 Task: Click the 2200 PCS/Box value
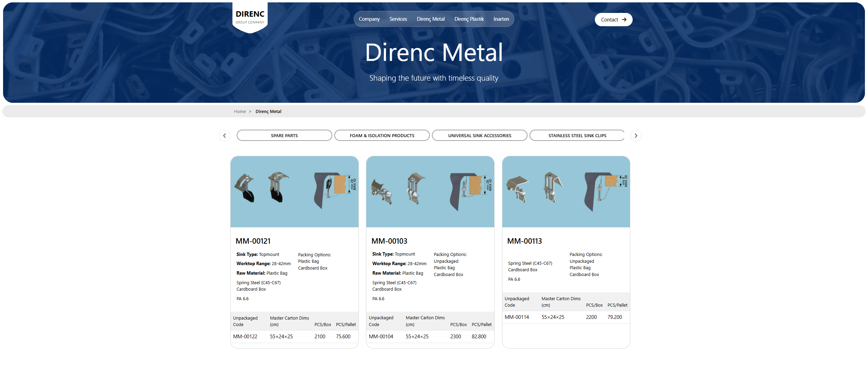click(x=591, y=317)
